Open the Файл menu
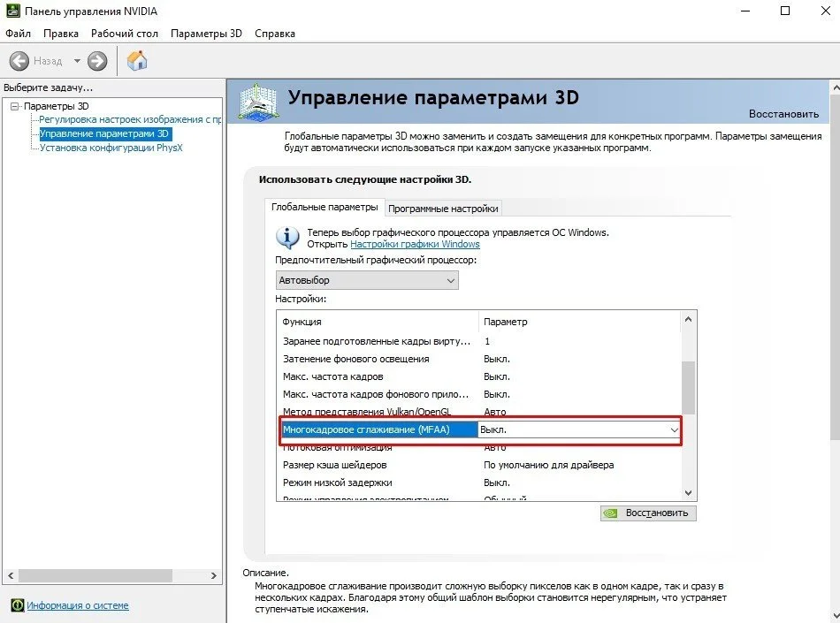Image resolution: width=840 pixels, height=623 pixels. point(19,34)
